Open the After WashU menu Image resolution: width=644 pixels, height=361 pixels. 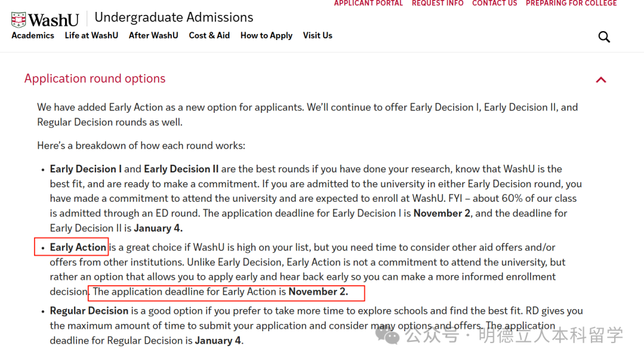[x=153, y=35]
